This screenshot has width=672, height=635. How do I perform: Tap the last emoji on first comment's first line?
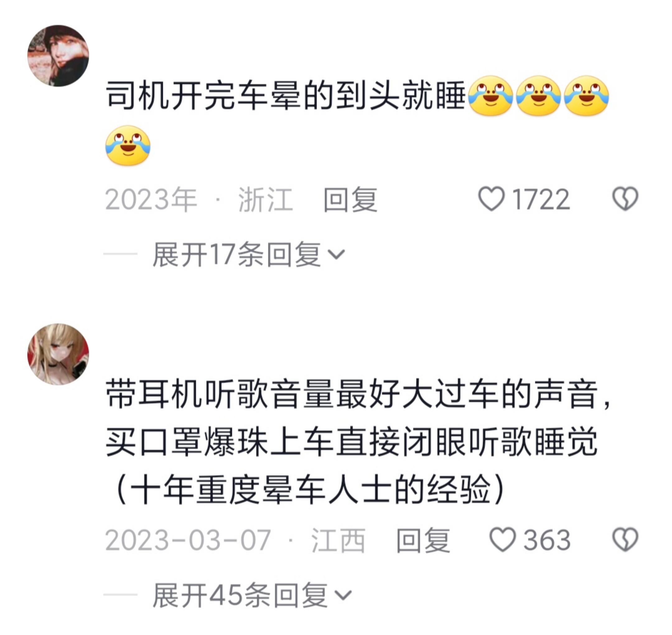point(587,96)
